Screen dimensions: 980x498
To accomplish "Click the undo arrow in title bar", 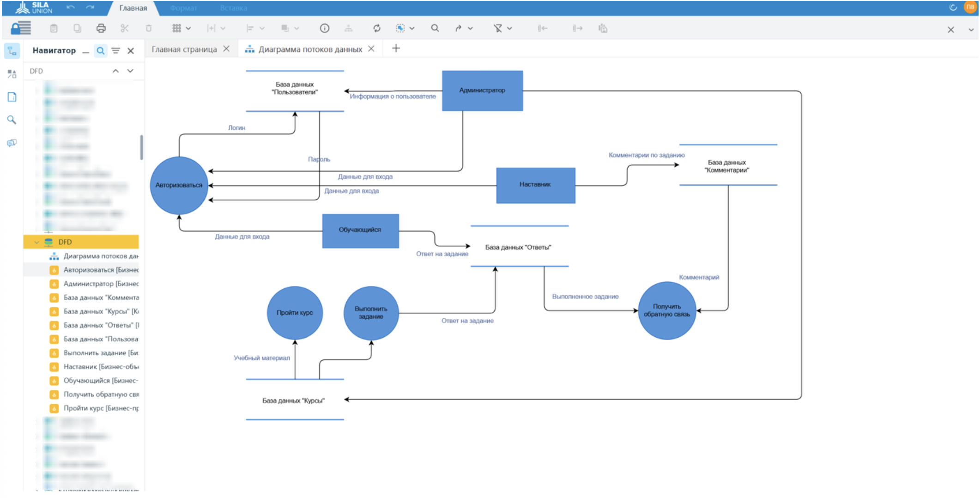I will (71, 7).
